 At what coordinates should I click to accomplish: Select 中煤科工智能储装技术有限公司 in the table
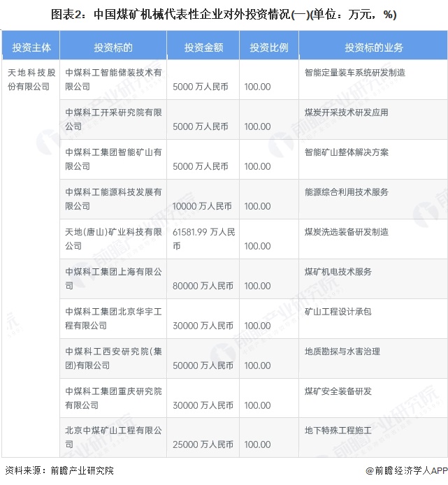coord(113,79)
